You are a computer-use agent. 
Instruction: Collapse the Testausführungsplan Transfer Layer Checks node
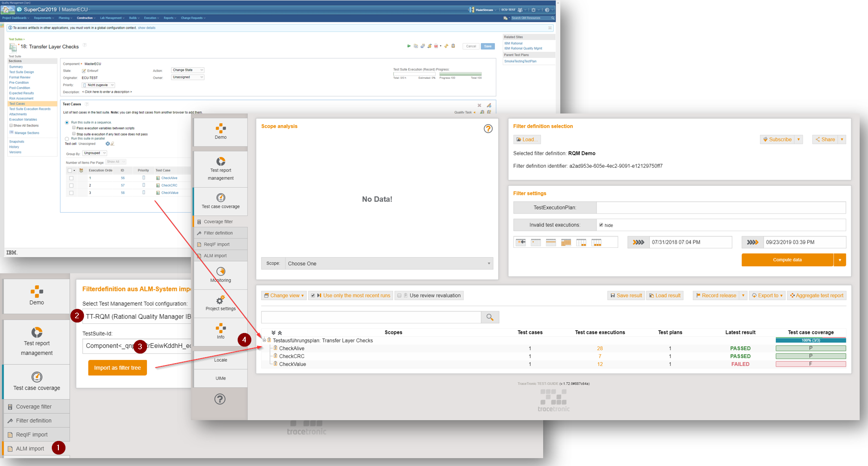click(x=264, y=340)
